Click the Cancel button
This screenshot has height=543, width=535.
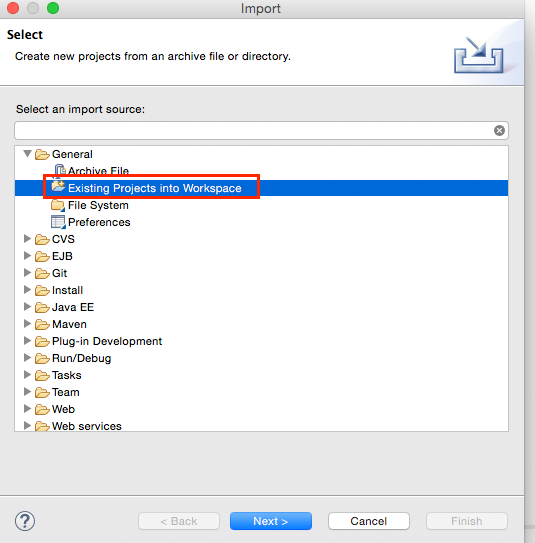[x=369, y=521]
